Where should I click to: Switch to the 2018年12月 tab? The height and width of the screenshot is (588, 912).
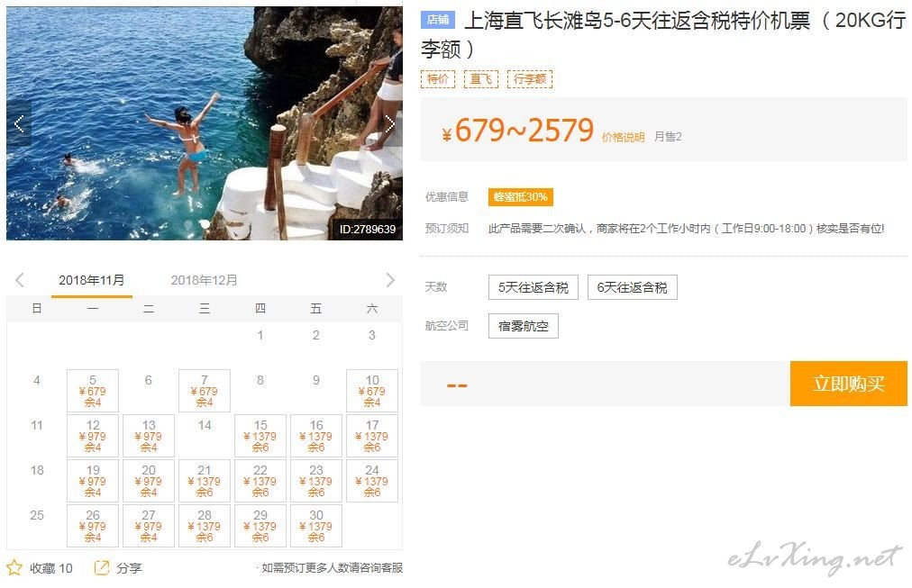click(x=205, y=281)
